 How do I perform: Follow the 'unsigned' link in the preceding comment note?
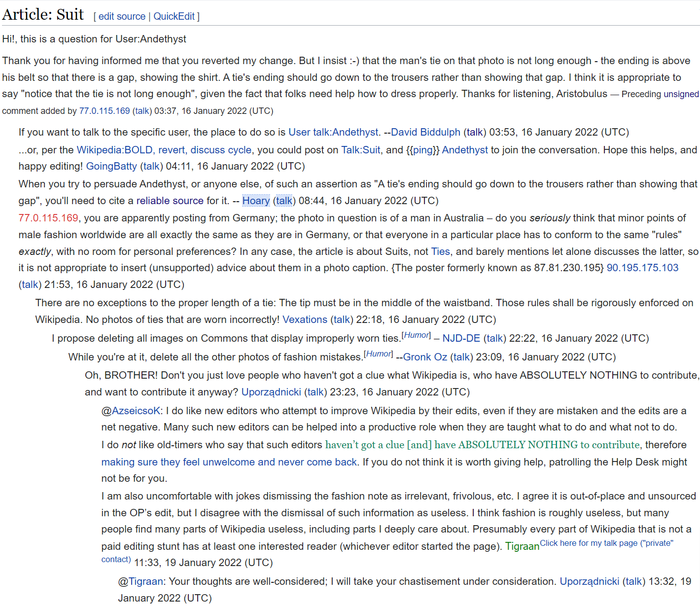[681, 94]
